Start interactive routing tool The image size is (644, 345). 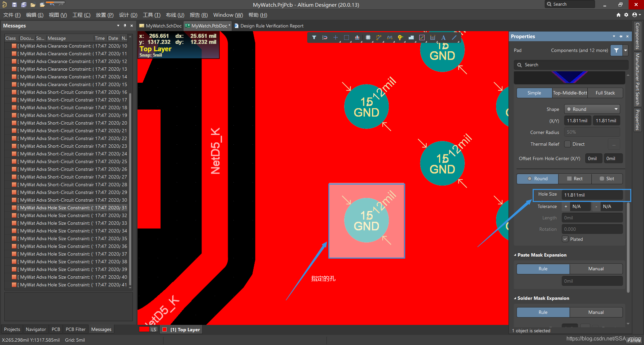[379, 38]
